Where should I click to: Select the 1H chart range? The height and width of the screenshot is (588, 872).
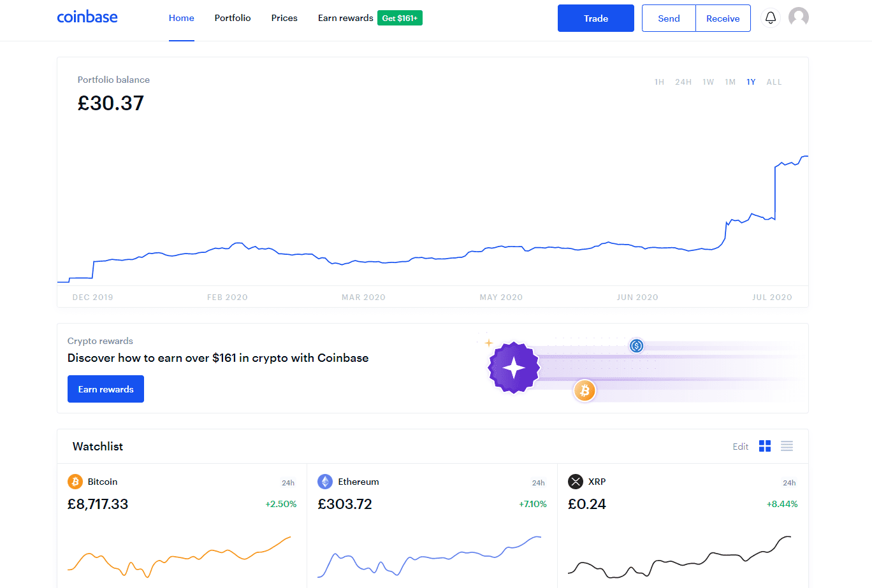coord(659,82)
